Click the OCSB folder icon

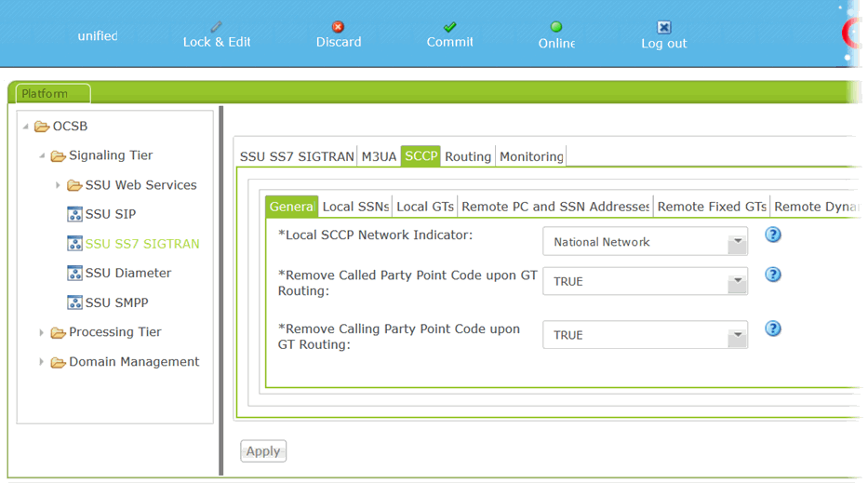42,127
